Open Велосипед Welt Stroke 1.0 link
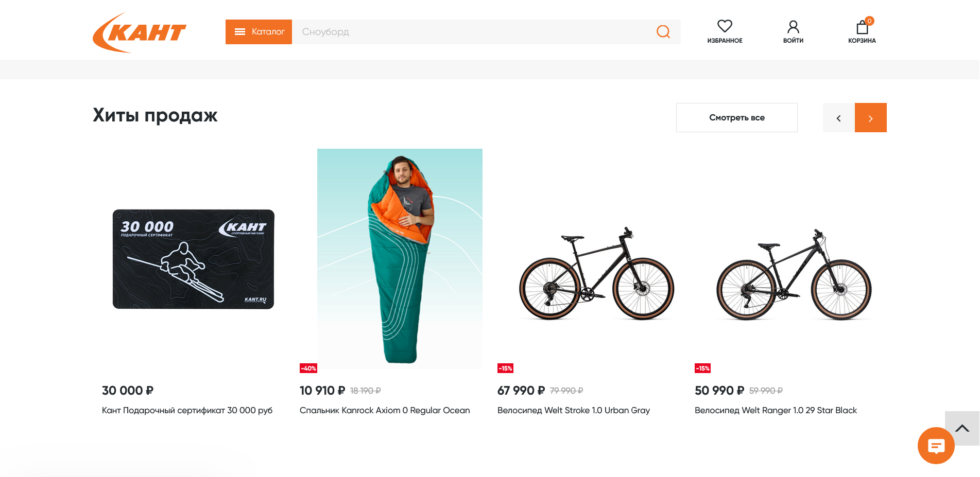Screen dimensions: 980x477 click(x=573, y=411)
